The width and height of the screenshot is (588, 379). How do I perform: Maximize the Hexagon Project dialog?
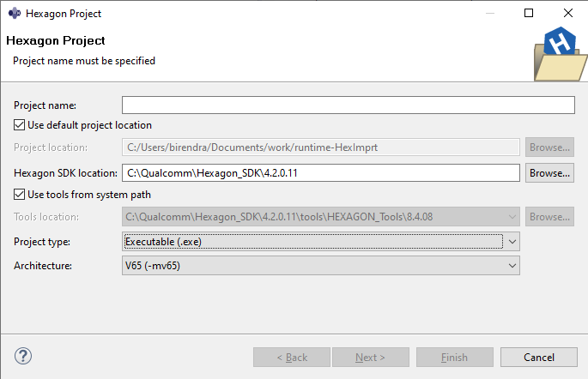pyautogui.click(x=529, y=13)
